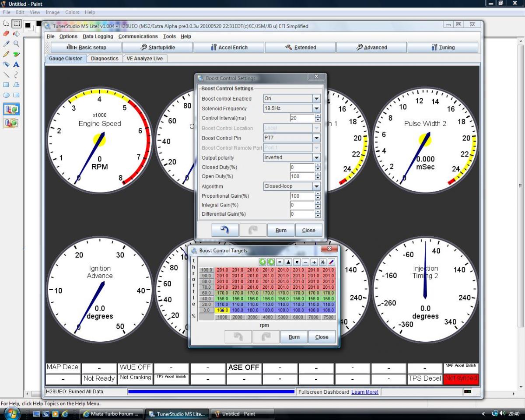Viewport: 525px width, 420px height.
Task: Select the Ellipse shape tool
Action: coord(6,95)
